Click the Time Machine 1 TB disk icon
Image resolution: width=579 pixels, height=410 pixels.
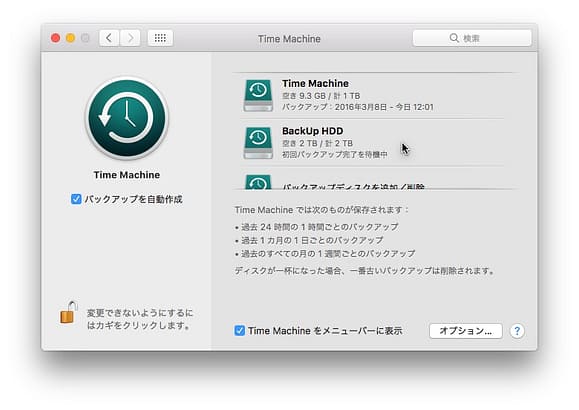pyautogui.click(x=258, y=95)
